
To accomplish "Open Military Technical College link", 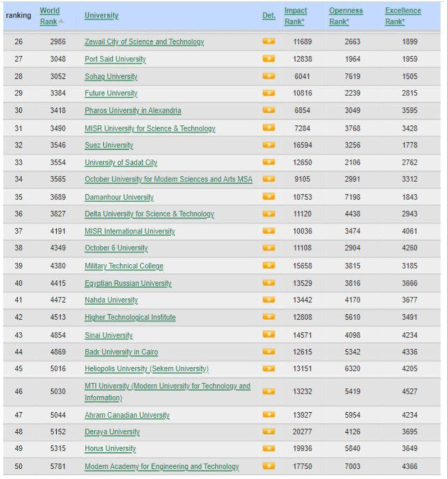I will point(124,266).
